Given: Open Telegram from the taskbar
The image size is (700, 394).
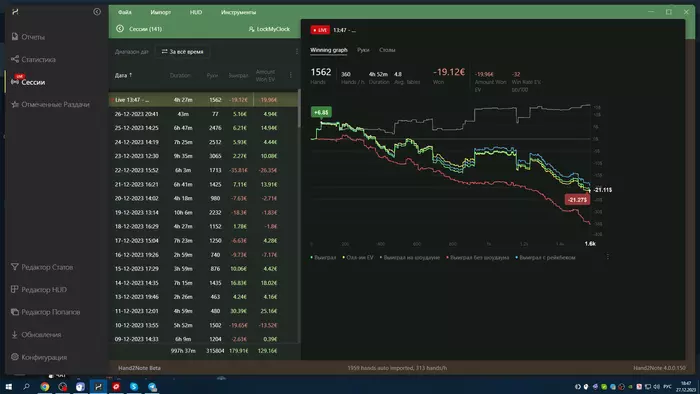Looking at the screenshot, I should coord(152,386).
